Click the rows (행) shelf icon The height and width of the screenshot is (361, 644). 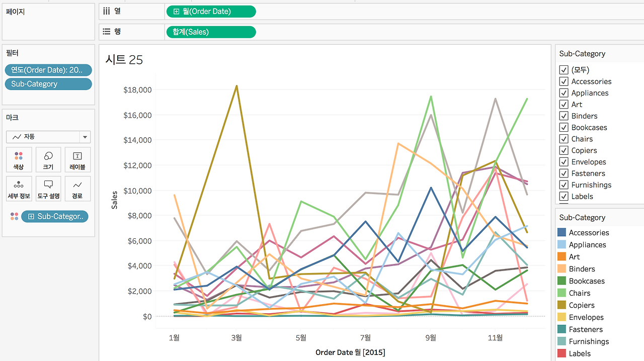tap(106, 32)
